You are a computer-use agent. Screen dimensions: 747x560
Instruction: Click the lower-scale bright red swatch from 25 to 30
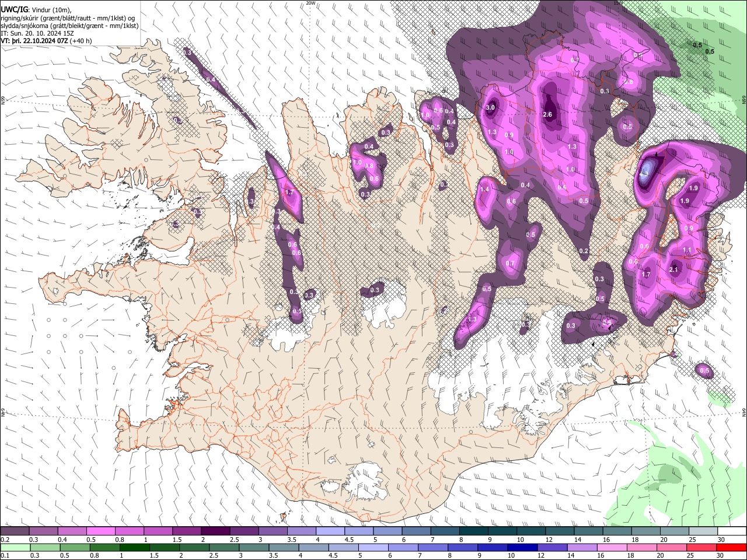701,548
